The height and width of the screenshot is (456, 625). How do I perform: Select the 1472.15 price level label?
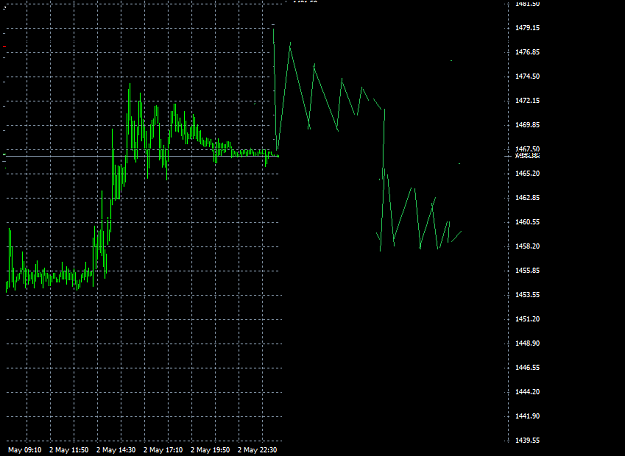click(x=527, y=101)
